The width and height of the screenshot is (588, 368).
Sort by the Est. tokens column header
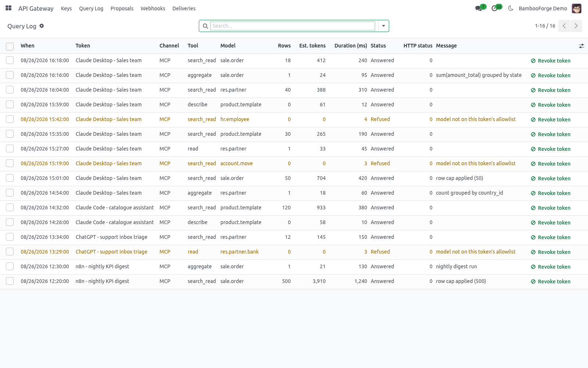pos(312,46)
